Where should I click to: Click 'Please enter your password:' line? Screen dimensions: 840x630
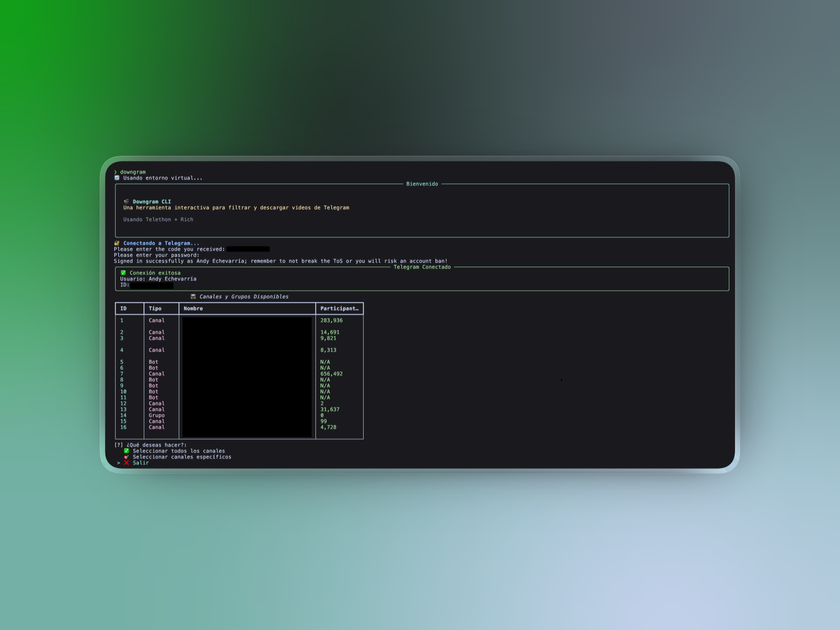(157, 255)
